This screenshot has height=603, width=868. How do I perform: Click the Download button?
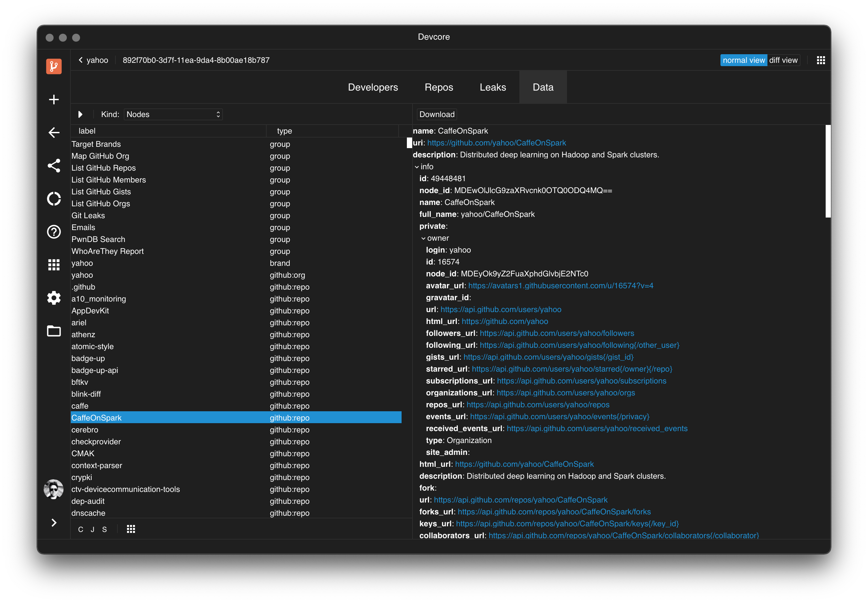pos(437,114)
